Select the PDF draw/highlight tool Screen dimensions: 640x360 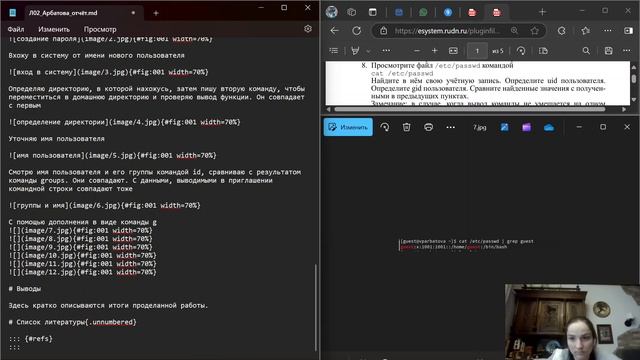point(356,51)
